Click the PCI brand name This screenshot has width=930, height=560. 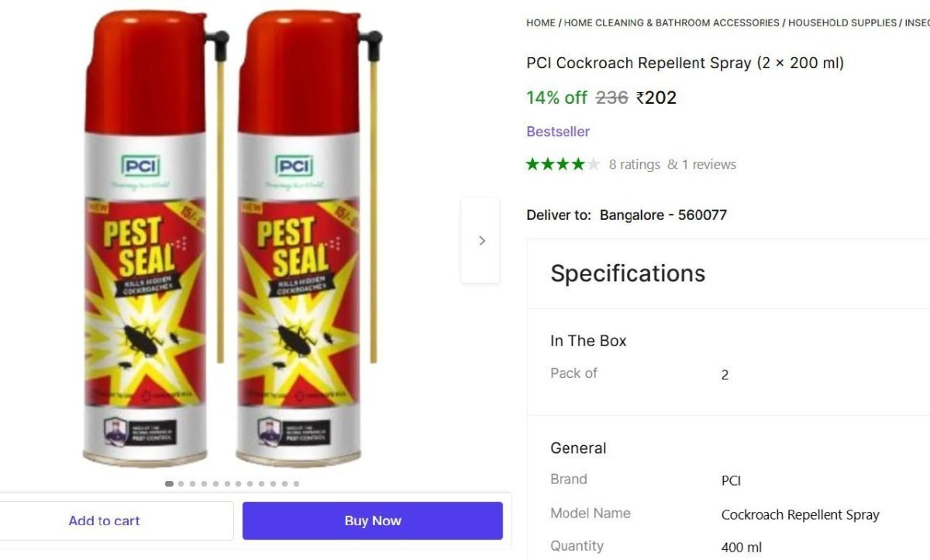click(732, 480)
